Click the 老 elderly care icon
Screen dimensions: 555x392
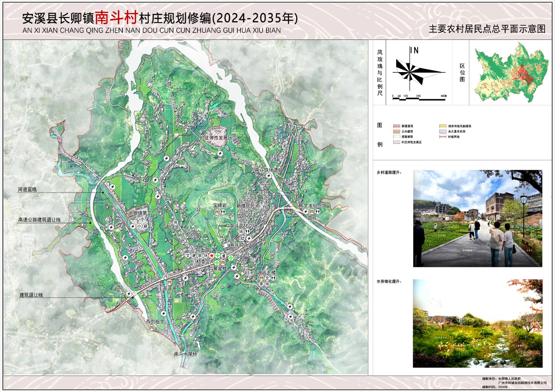(194, 256)
